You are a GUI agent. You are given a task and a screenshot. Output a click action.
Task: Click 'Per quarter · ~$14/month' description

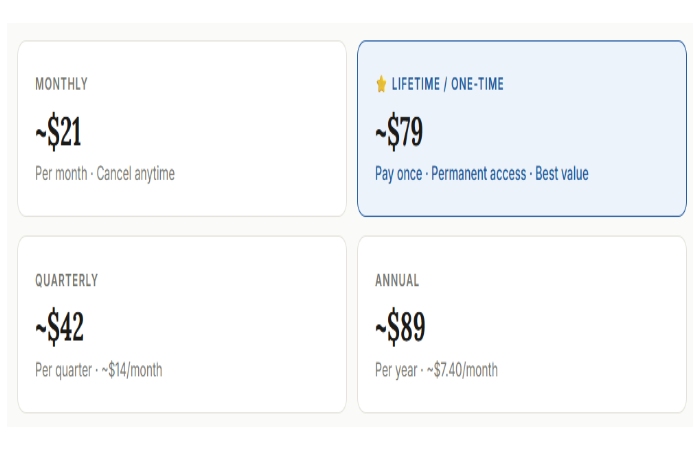[x=99, y=370]
